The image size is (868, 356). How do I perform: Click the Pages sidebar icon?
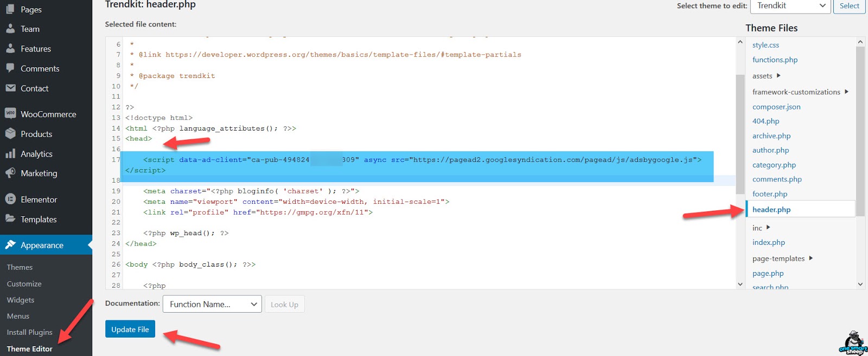10,9
